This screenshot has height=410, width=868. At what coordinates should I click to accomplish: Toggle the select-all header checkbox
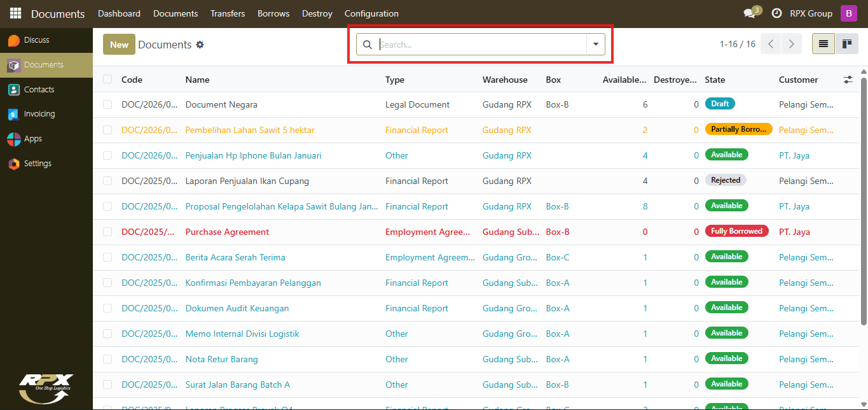[x=107, y=79]
